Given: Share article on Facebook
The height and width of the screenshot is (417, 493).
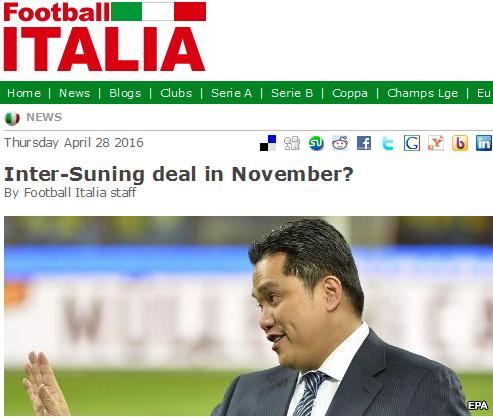Looking at the screenshot, I should pyautogui.click(x=364, y=143).
